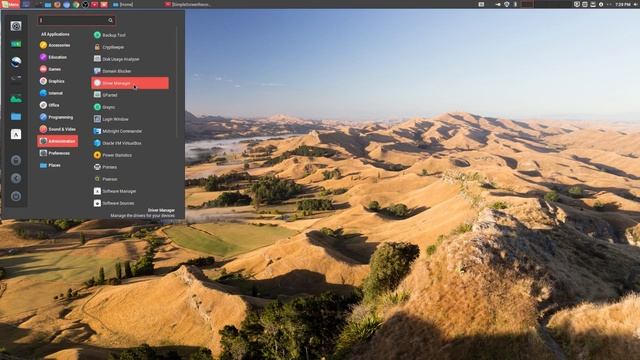The width and height of the screenshot is (640, 360).
Task: Switch to the SimpleScreenRecorder taskbar window
Action: tap(188, 4)
